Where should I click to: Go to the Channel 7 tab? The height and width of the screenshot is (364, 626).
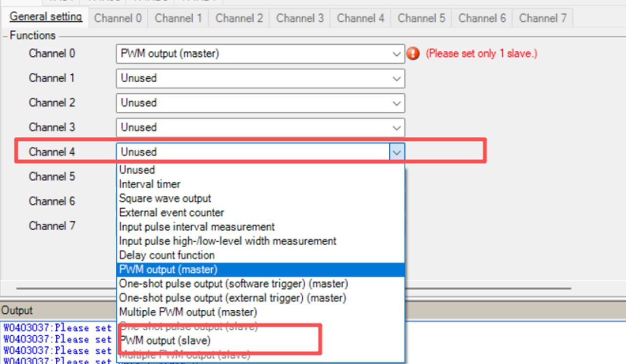(x=542, y=18)
